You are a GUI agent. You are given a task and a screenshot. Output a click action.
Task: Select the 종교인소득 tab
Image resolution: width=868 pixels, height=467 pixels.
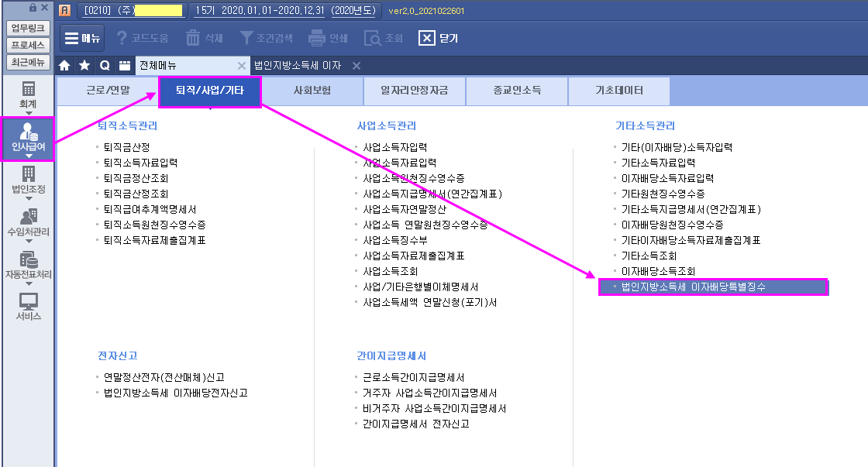point(517,91)
